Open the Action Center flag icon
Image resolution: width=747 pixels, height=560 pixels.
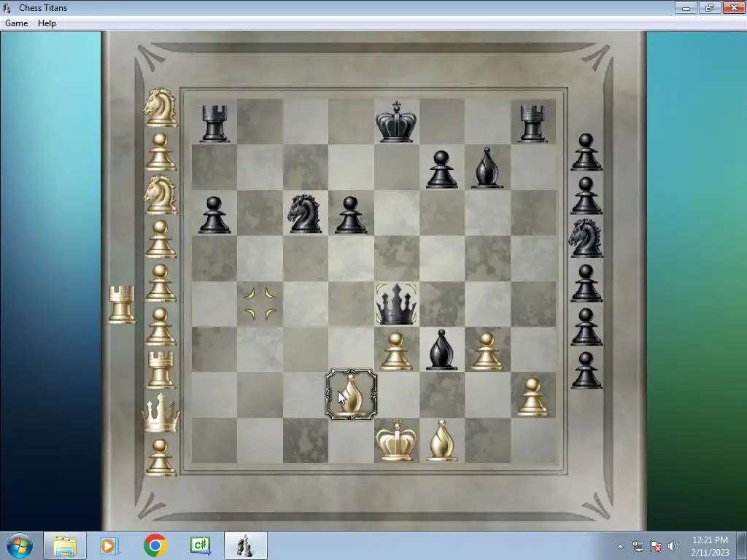(x=656, y=546)
